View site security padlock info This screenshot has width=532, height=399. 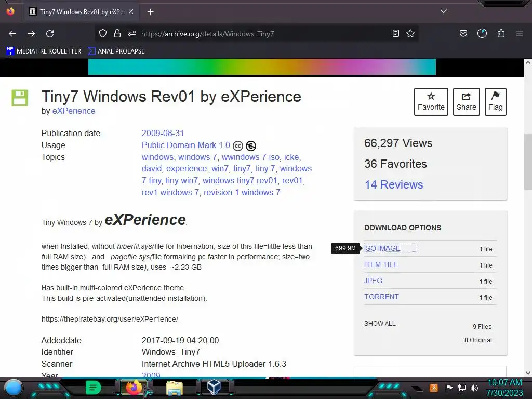117,33
